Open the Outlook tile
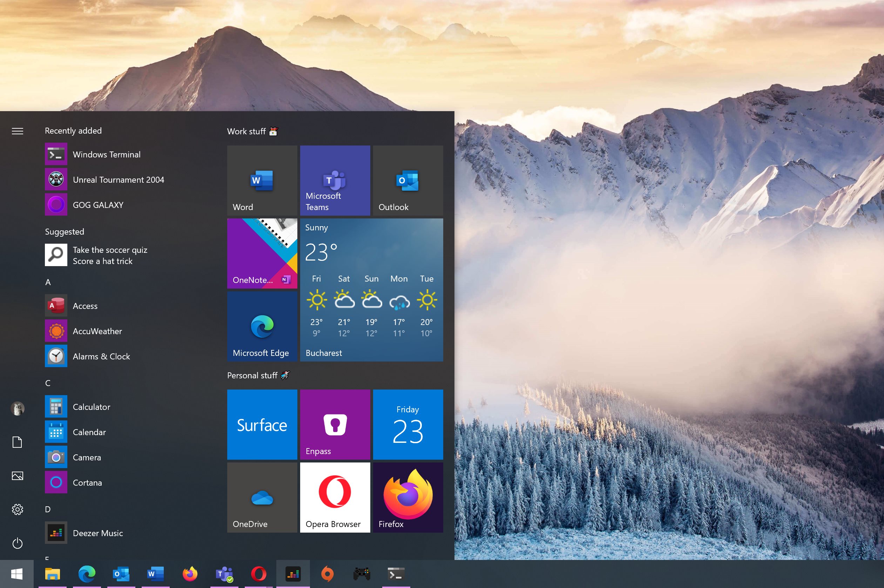Image resolution: width=884 pixels, height=588 pixels. [408, 180]
